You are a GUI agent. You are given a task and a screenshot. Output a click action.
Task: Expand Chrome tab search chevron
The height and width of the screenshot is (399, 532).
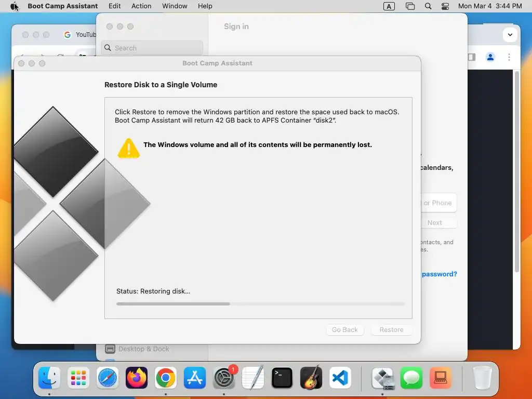[x=510, y=35]
